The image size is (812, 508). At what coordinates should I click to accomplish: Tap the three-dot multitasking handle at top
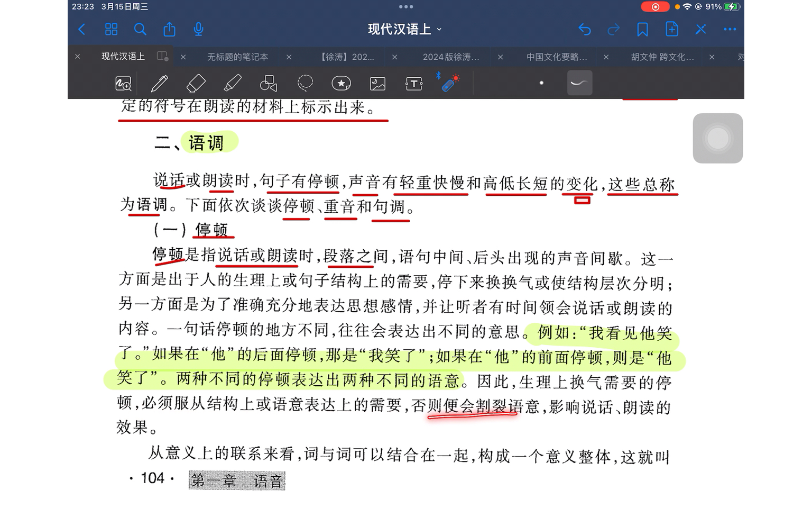(406, 7)
